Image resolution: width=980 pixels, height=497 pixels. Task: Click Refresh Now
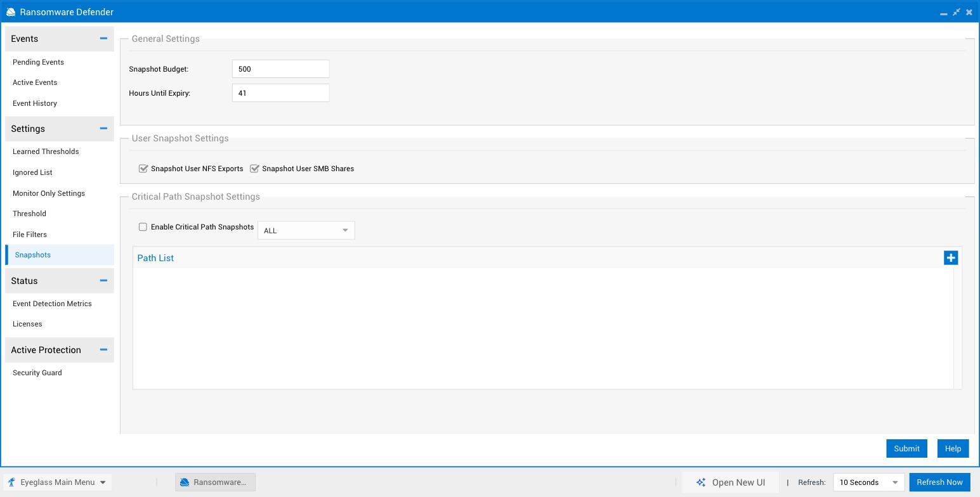point(939,482)
